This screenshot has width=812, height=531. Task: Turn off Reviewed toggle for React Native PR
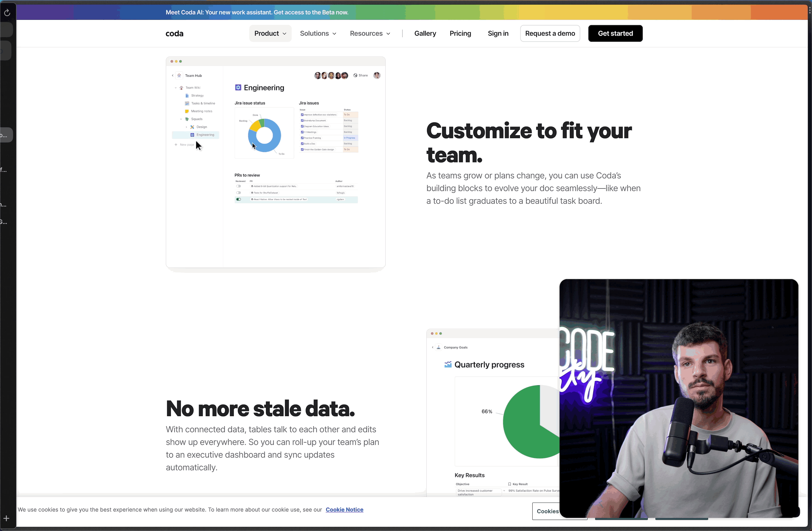(x=238, y=199)
